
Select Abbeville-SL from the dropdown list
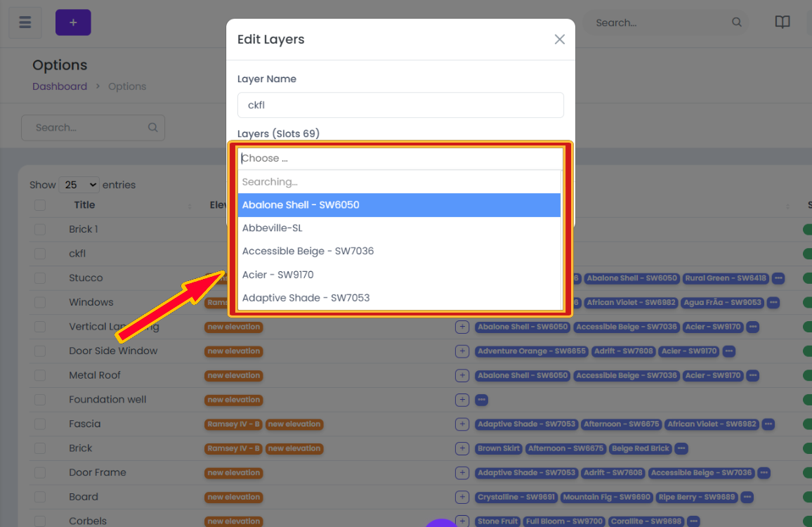click(x=399, y=228)
